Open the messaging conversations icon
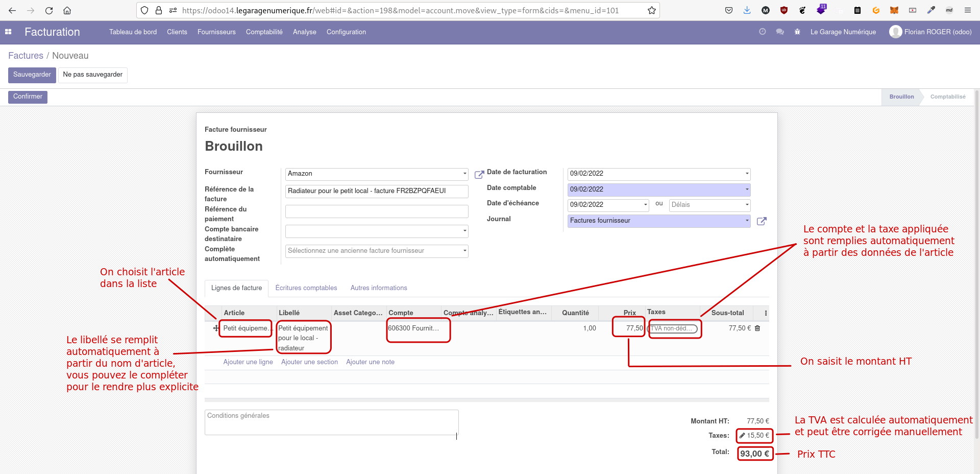980x474 pixels. pos(780,32)
